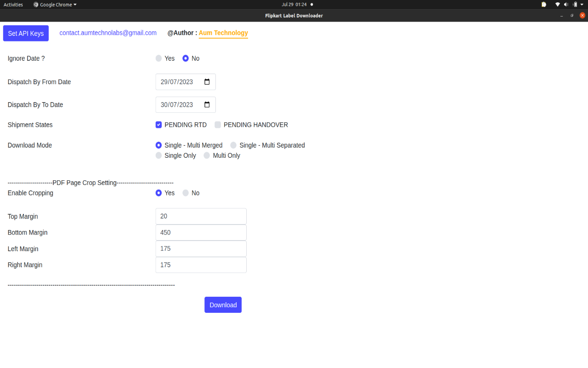Image resolution: width=588 pixels, height=368 pixels.
Task: Click the Download button
Action: click(x=223, y=305)
